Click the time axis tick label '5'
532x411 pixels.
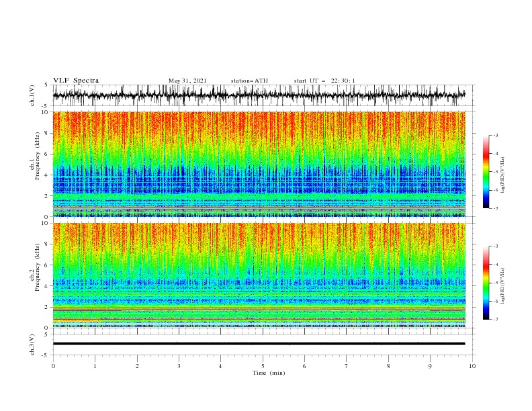coord(263,366)
